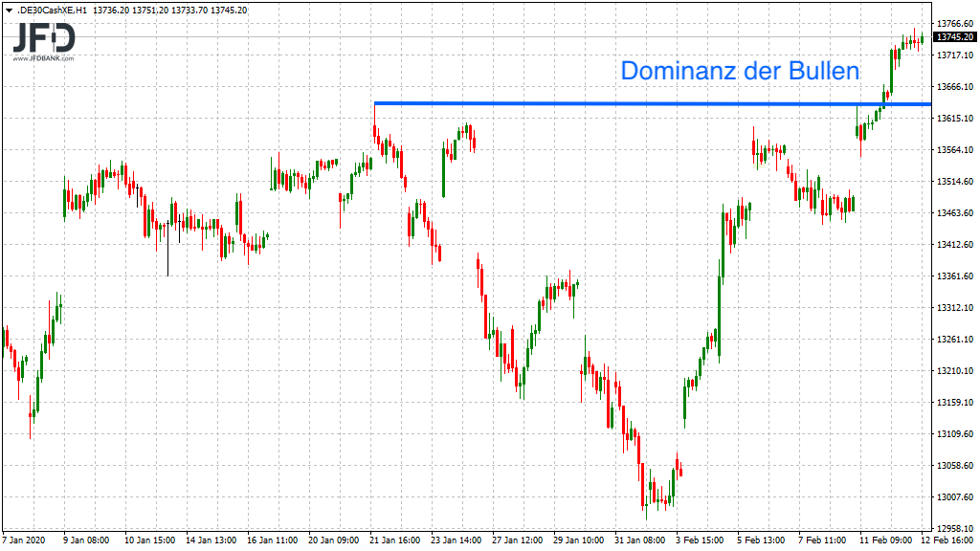Click the 12 Feb 16:00 time label
The width and height of the screenshot is (980, 551).
948,540
